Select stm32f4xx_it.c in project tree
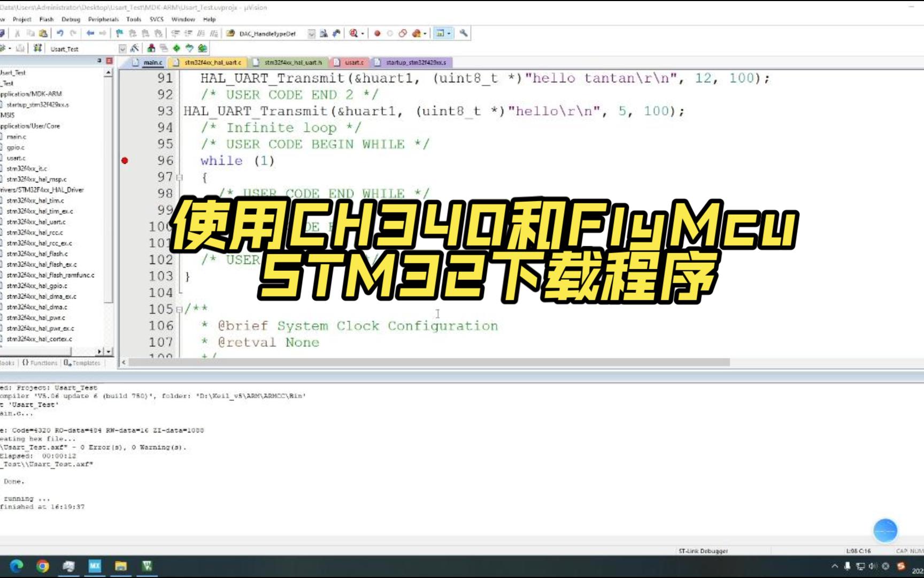This screenshot has height=578, width=924. click(27, 169)
